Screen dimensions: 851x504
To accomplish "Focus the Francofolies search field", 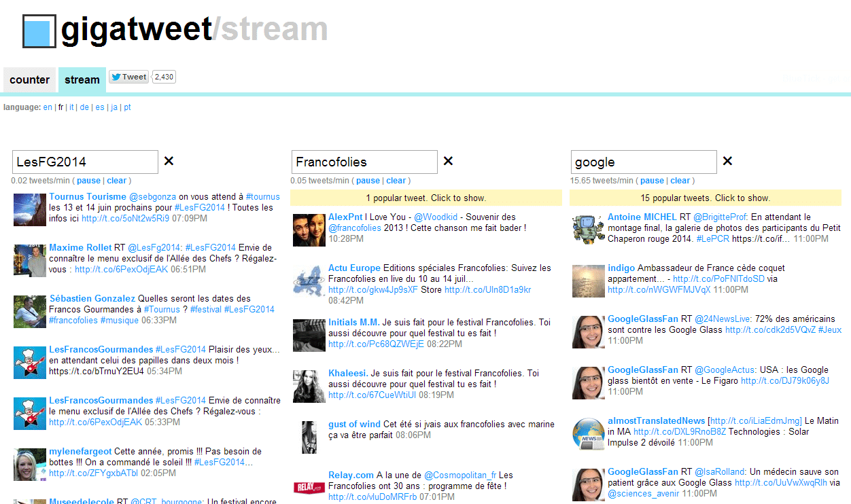I will click(x=364, y=162).
